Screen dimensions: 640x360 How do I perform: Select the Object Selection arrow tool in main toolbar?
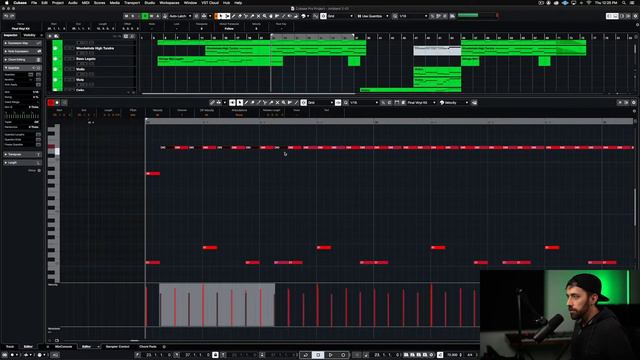(221, 16)
